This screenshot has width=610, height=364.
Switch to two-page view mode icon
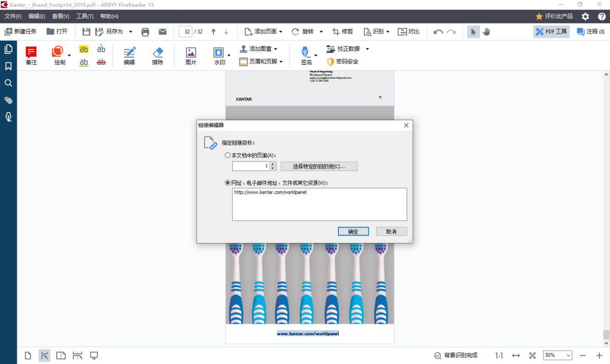61,355
